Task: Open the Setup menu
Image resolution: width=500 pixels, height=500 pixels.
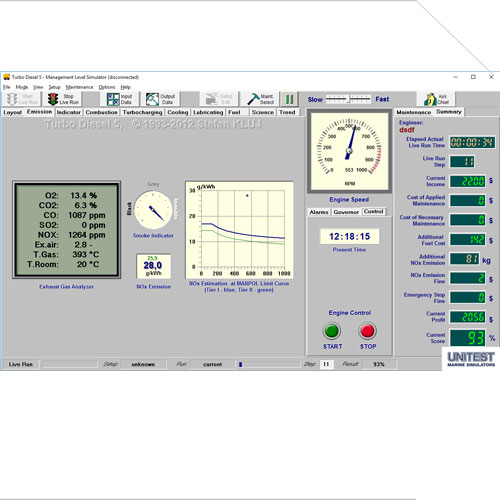Action: coord(54,87)
